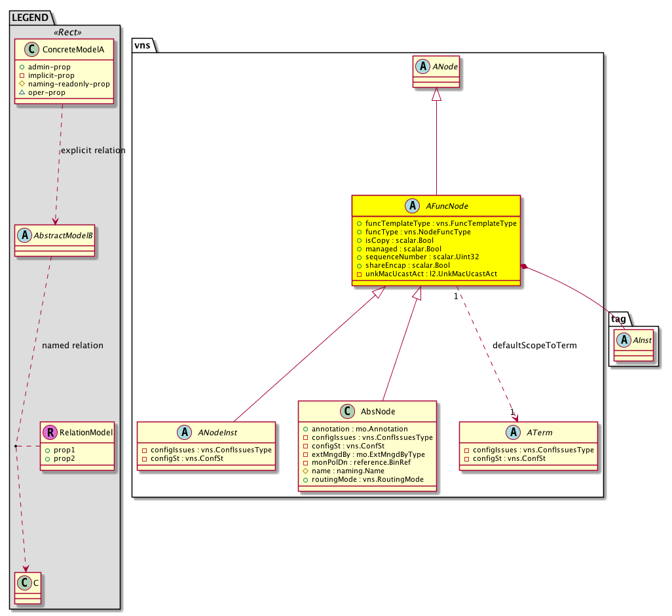The height and width of the screenshot is (616, 672).
Task: Click the composition diamond on AFuncNode
Action: click(525, 266)
